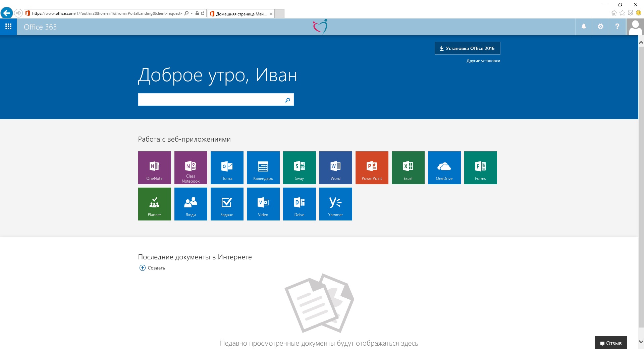Launch the Sway tile

(x=299, y=167)
